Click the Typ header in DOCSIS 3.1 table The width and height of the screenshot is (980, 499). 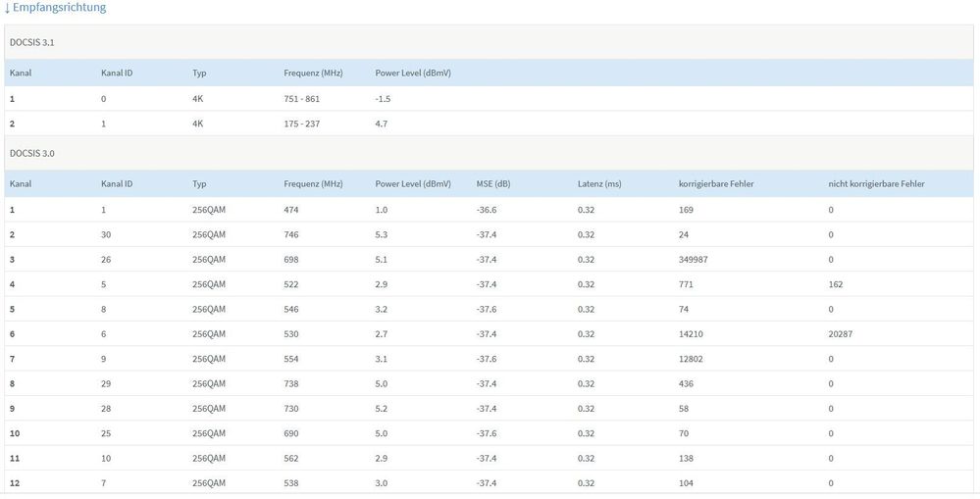[x=199, y=74]
